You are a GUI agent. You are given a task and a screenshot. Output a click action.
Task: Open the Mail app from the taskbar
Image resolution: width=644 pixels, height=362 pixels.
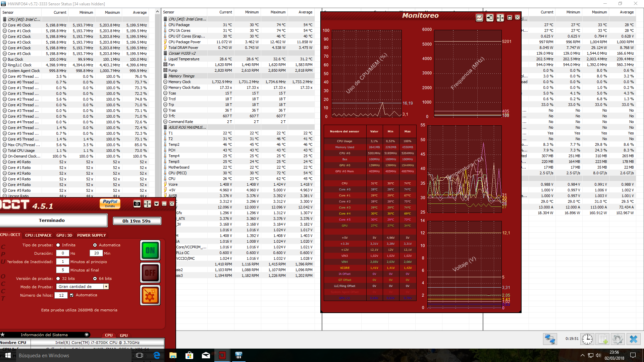coord(206,355)
